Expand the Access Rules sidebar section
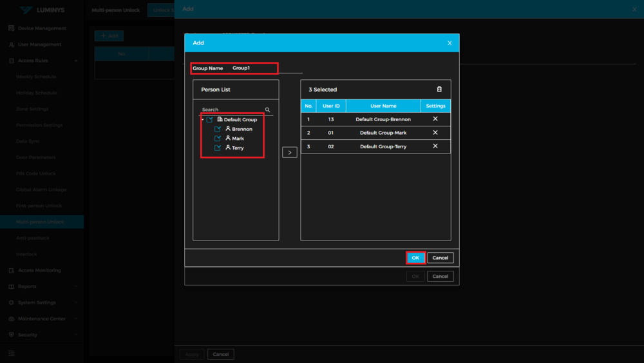 76,61
